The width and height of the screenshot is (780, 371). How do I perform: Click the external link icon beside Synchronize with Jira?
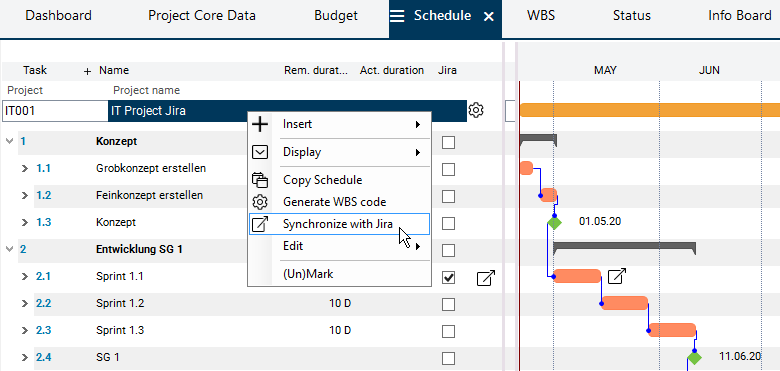coord(260,224)
